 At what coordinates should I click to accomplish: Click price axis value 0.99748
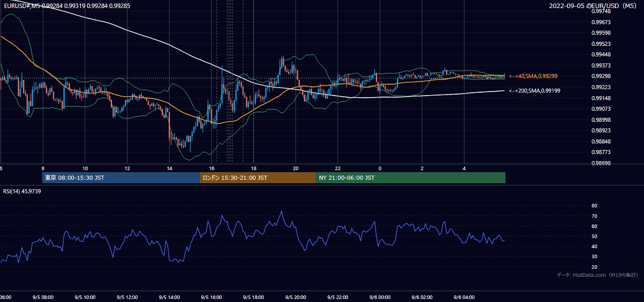point(601,11)
